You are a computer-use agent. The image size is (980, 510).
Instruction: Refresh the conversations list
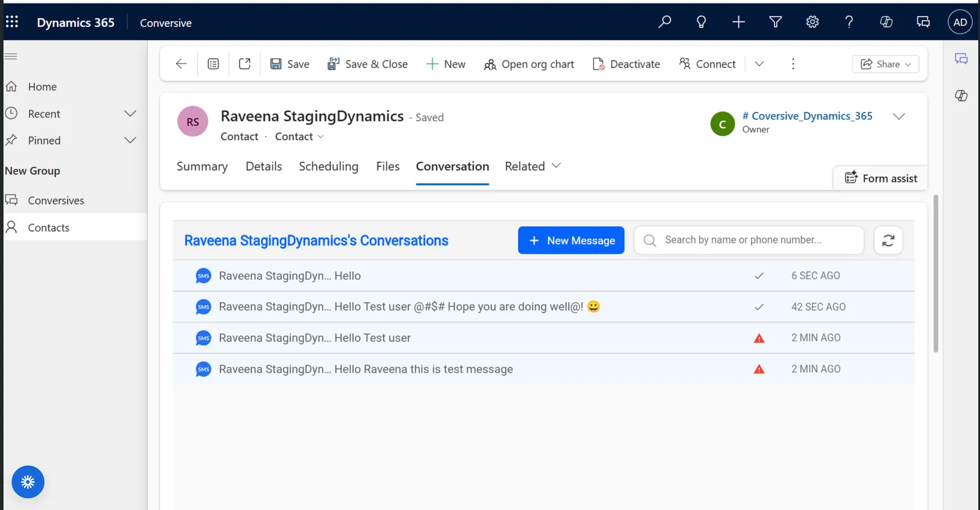888,241
